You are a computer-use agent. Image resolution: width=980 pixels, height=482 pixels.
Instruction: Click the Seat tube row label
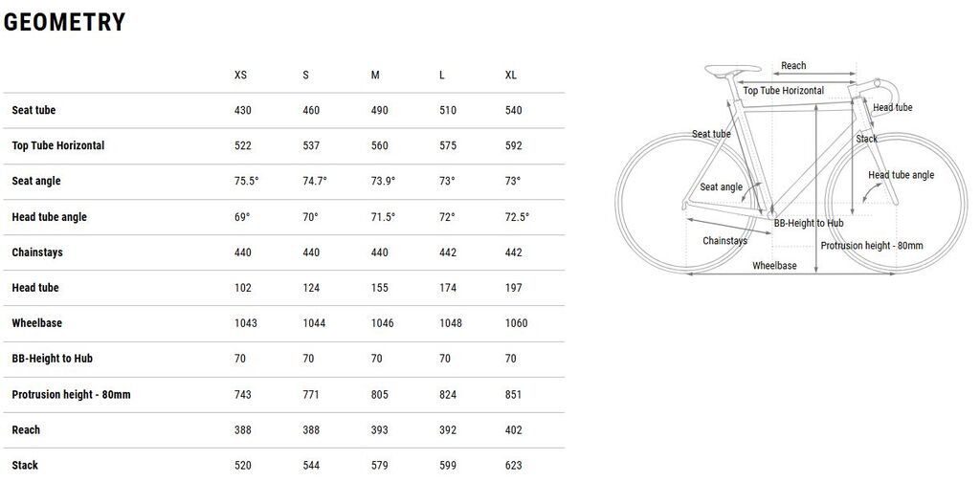pyautogui.click(x=33, y=111)
